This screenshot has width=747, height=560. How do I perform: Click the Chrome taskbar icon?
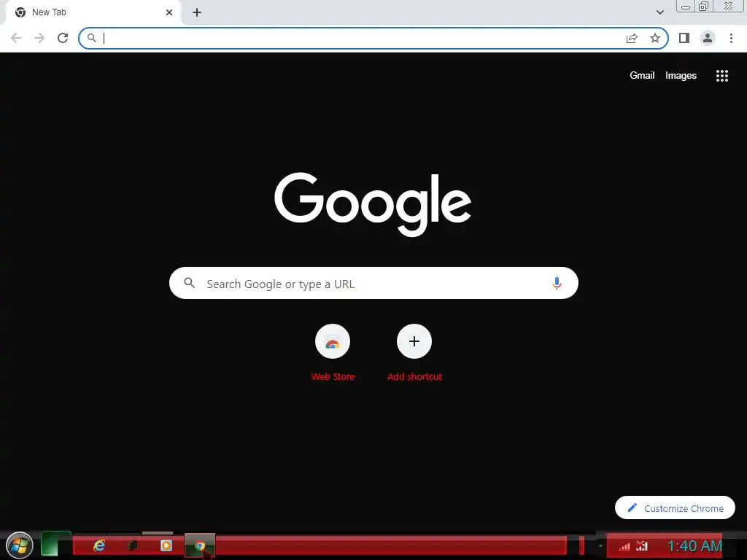(x=200, y=545)
